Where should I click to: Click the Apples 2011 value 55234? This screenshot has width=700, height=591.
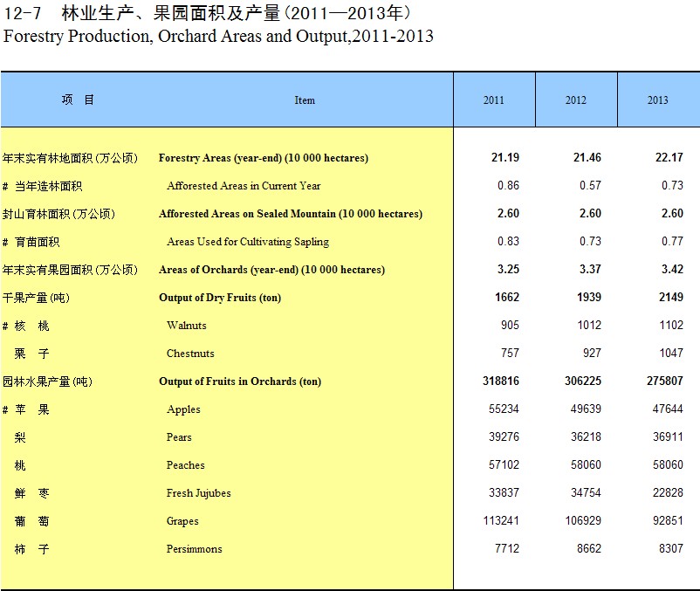(503, 409)
